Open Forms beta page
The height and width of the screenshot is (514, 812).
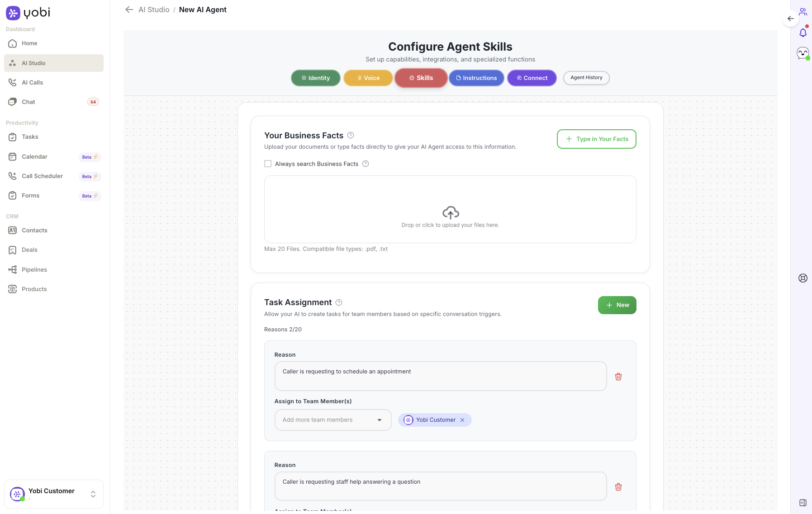point(54,196)
